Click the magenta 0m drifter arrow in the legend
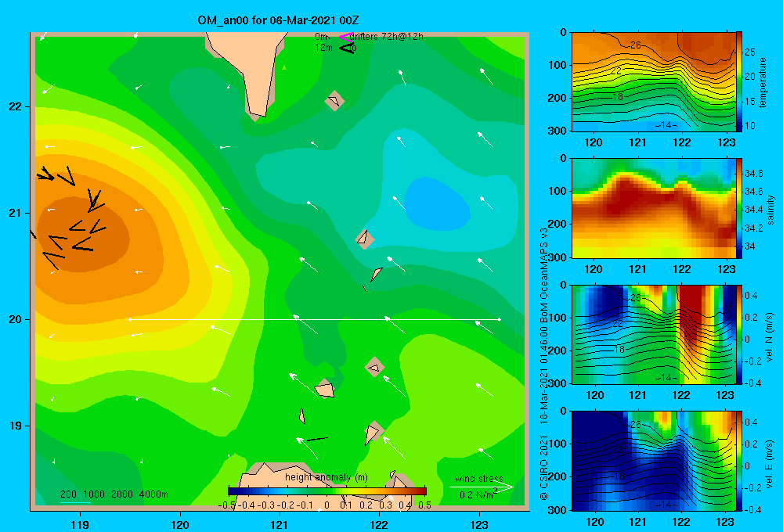Image resolution: width=783 pixels, height=532 pixels. [346, 37]
